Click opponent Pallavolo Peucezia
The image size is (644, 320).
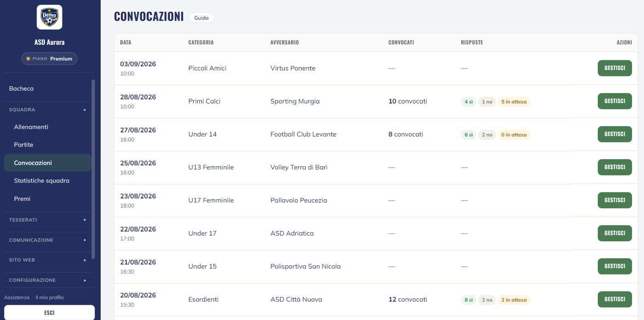[x=299, y=200]
